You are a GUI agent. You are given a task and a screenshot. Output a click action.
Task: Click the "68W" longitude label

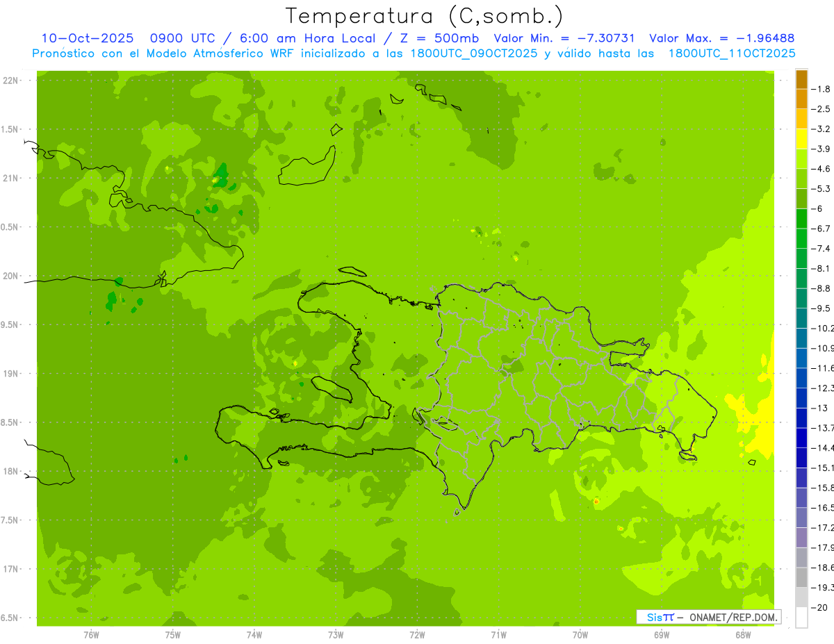(x=743, y=635)
